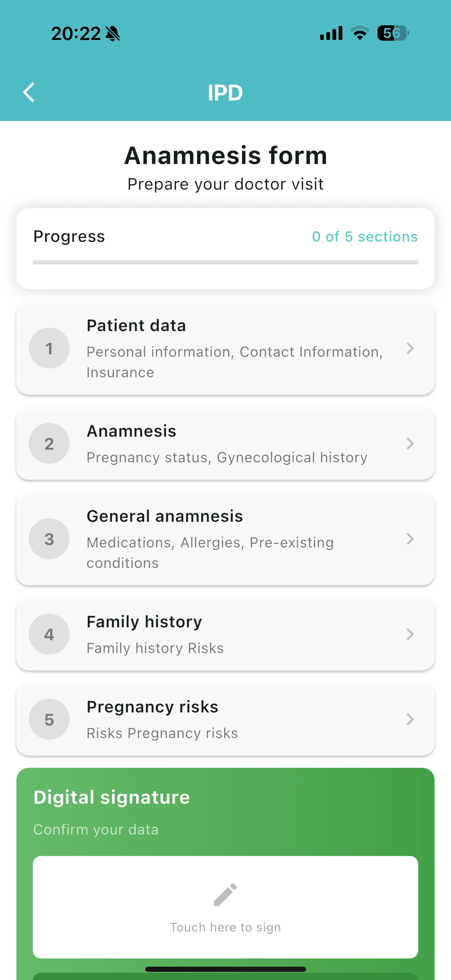Tap step number 3 circle
451x980 pixels.
pyautogui.click(x=49, y=539)
